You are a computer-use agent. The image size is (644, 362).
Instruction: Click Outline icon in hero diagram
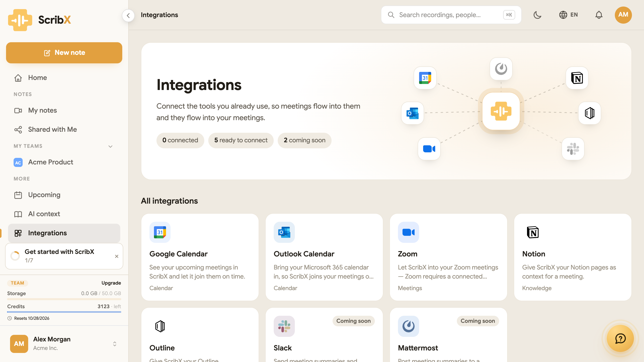point(589,113)
